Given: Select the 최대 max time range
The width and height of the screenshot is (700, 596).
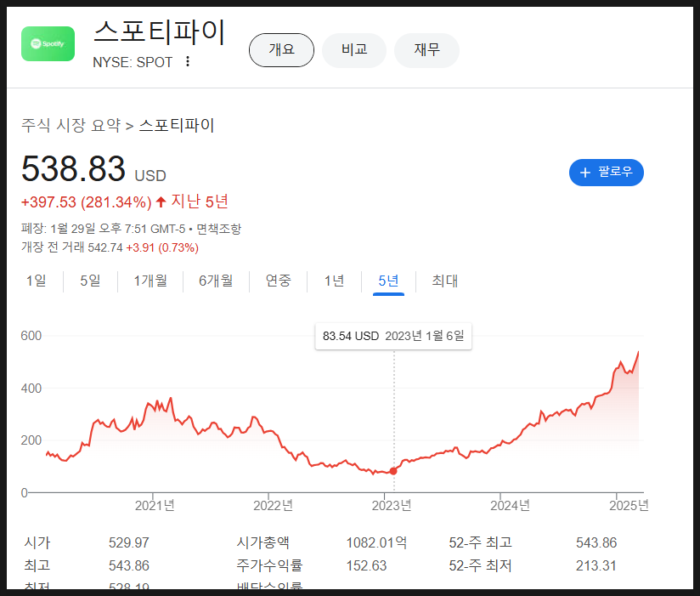Looking at the screenshot, I should [444, 281].
